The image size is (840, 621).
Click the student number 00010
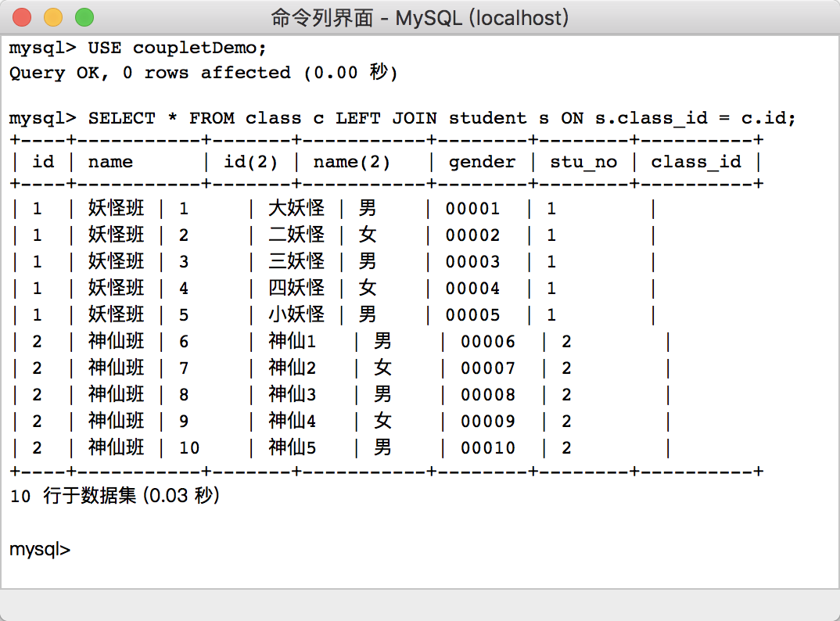[488, 447]
